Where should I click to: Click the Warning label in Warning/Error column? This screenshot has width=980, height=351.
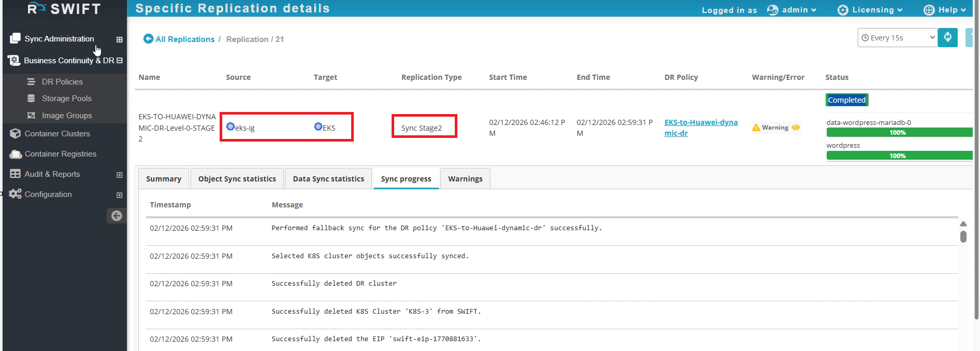(x=775, y=128)
